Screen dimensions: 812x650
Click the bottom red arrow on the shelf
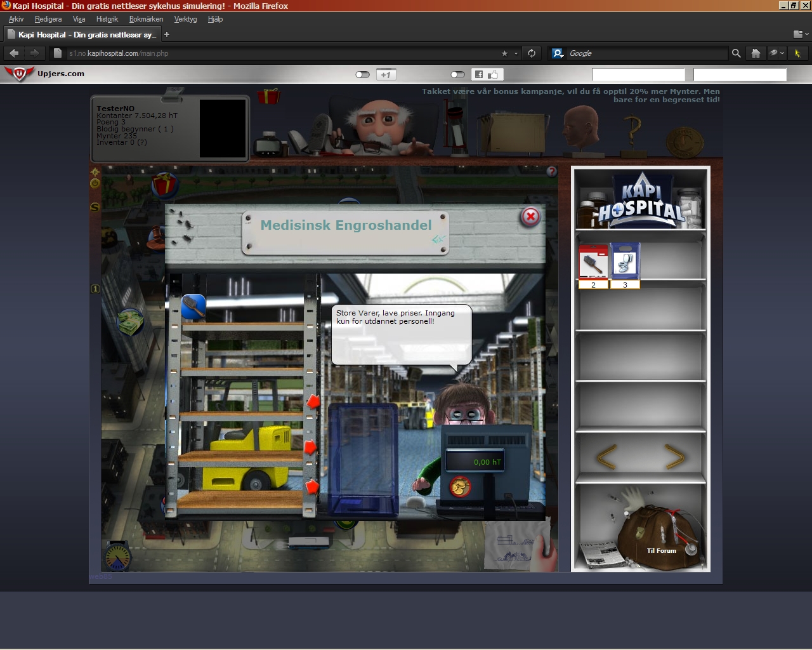pyautogui.click(x=312, y=487)
